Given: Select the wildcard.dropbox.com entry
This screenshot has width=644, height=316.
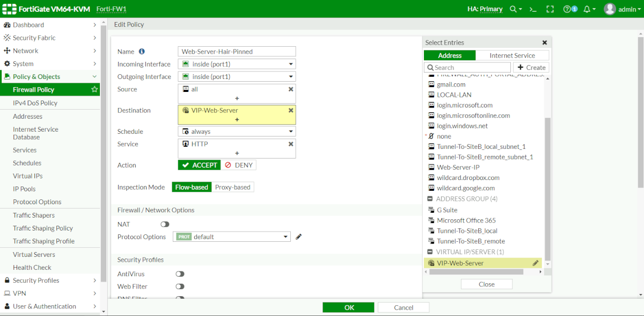Looking at the screenshot, I should [468, 177].
